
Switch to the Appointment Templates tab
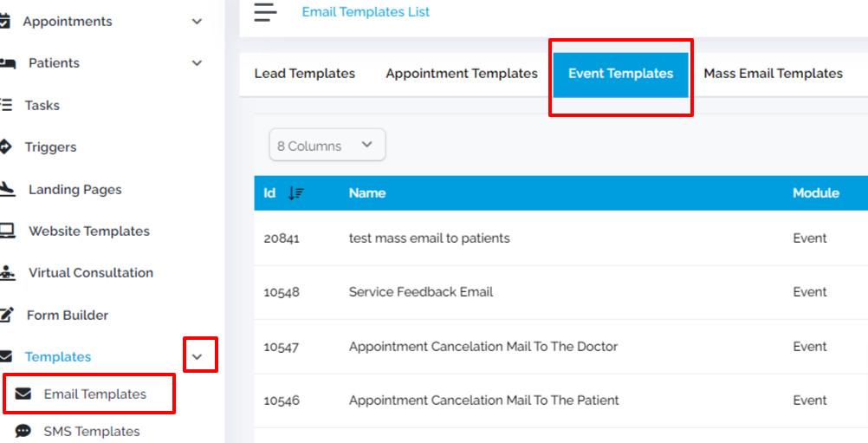(462, 74)
